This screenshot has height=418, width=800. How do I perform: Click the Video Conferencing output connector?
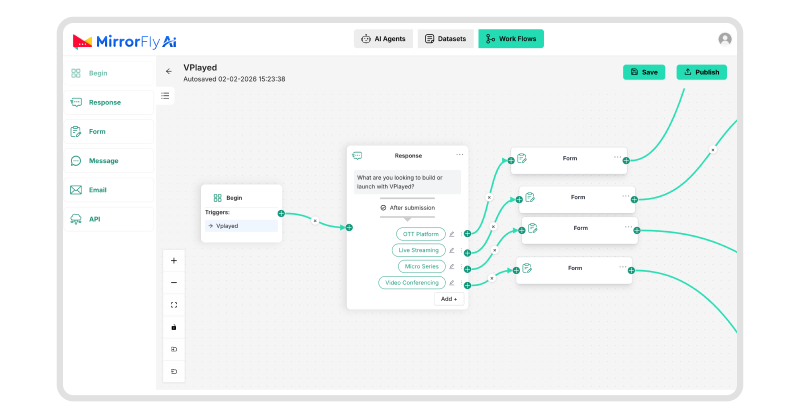(x=467, y=285)
